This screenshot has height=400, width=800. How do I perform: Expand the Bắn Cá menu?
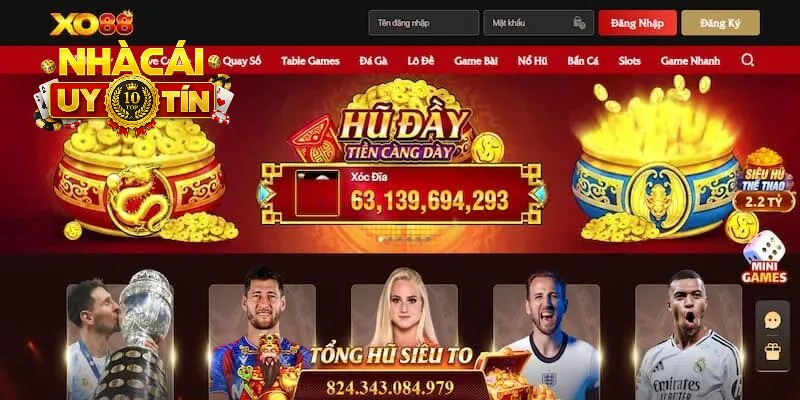click(583, 61)
